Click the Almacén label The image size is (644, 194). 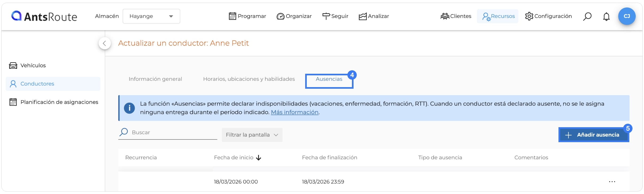pyautogui.click(x=107, y=16)
